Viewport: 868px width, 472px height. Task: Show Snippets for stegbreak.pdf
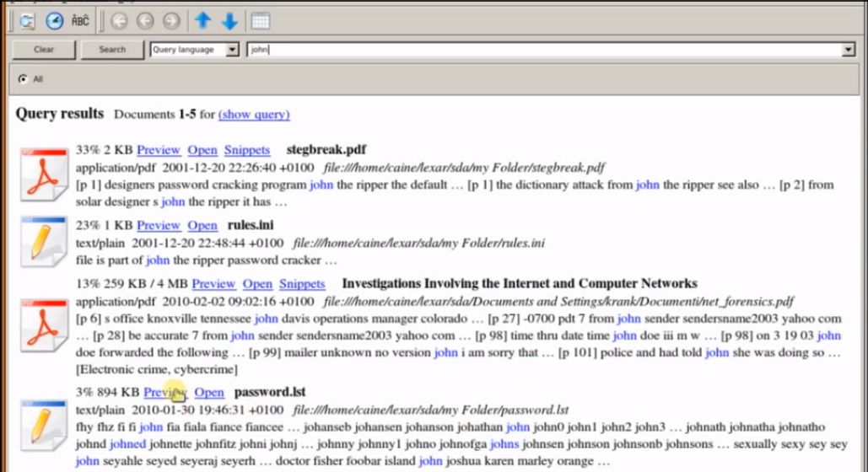[x=247, y=150]
